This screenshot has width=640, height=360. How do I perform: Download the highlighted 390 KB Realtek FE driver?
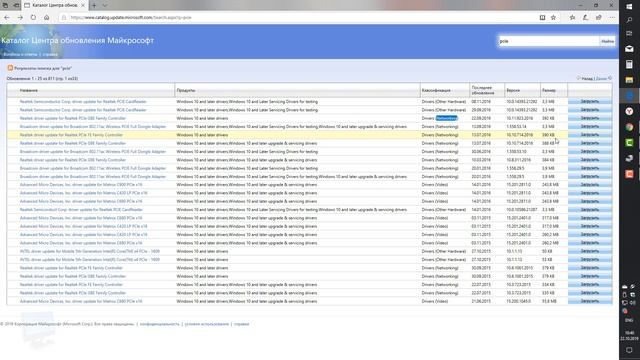click(590, 135)
